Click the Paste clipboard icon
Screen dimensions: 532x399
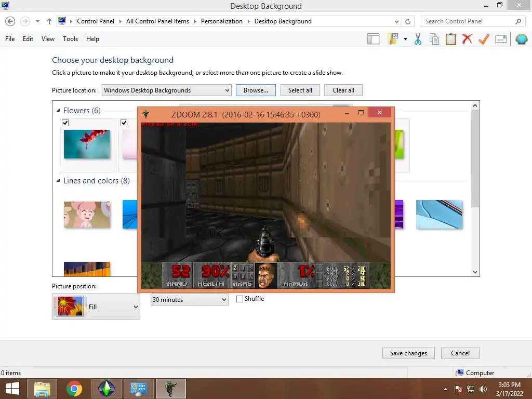(450, 39)
